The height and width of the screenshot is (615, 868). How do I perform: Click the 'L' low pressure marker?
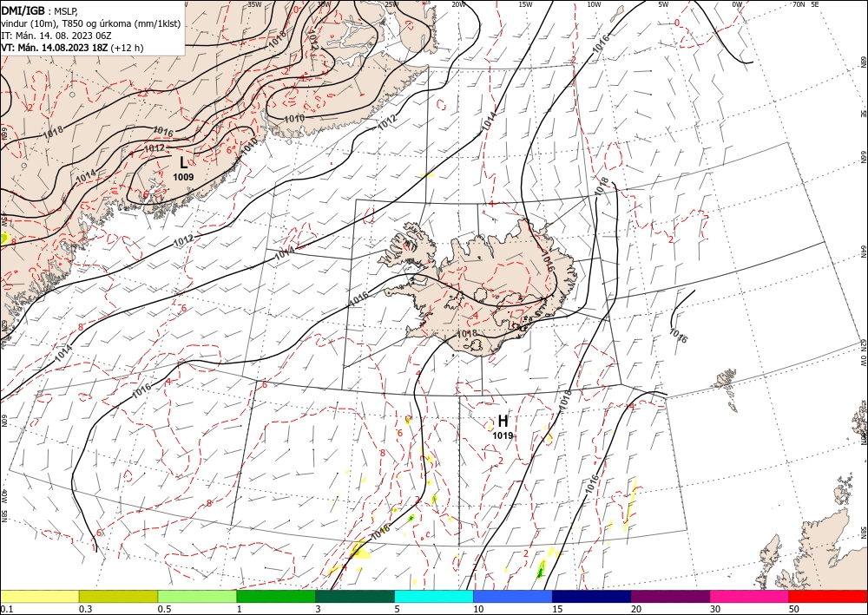[184, 162]
